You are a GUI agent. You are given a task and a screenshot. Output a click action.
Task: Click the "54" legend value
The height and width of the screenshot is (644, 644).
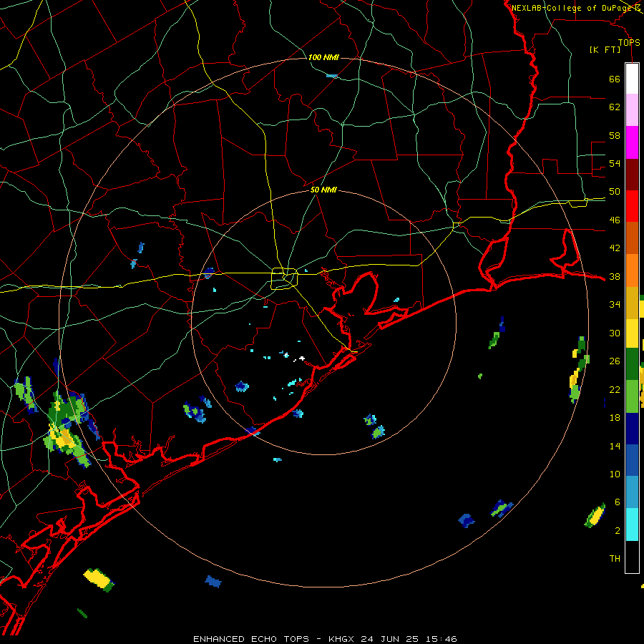pos(615,163)
